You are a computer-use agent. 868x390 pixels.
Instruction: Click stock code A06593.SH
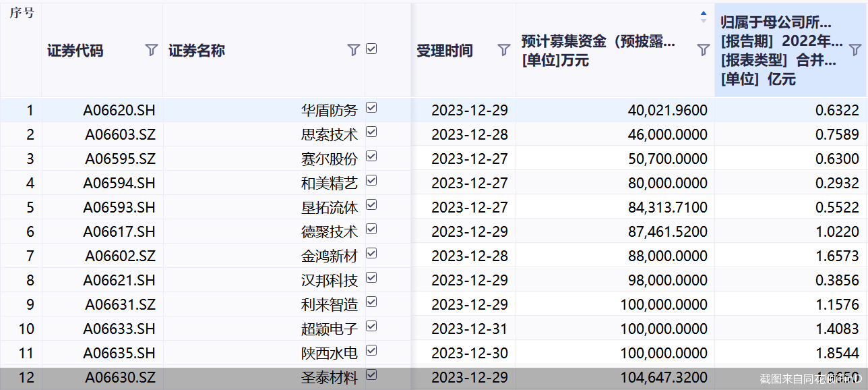point(119,208)
